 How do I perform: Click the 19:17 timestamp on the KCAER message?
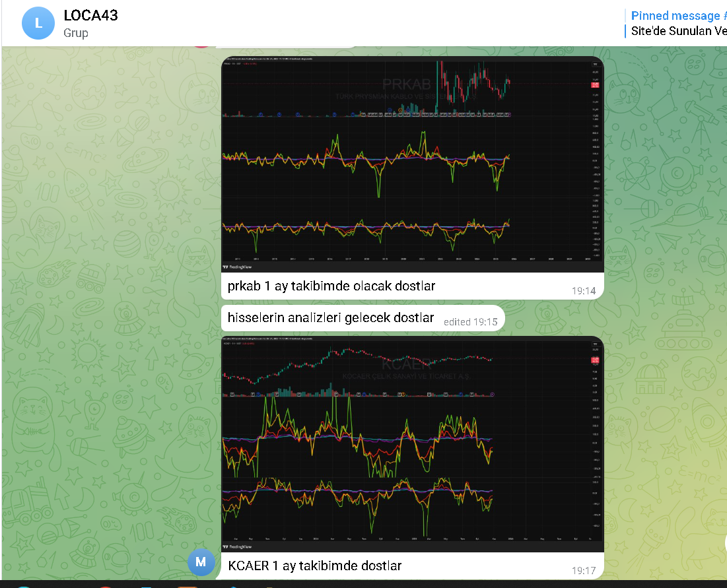tap(584, 570)
